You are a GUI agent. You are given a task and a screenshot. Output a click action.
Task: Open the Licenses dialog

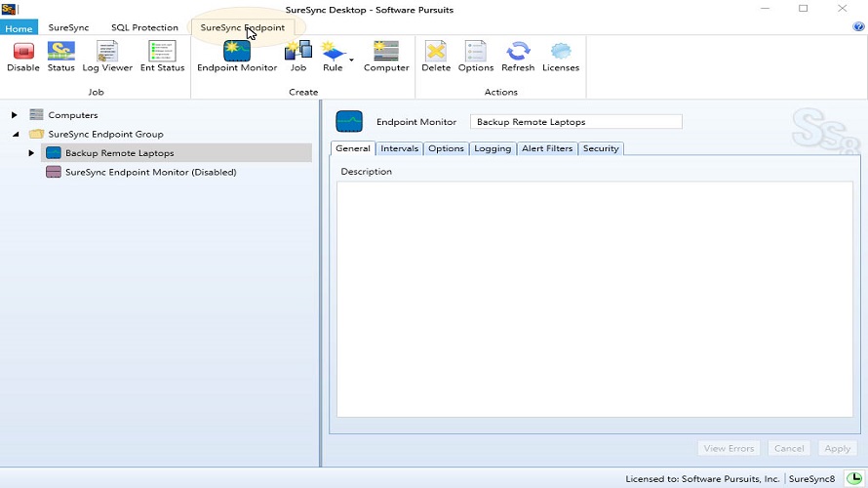click(x=561, y=57)
